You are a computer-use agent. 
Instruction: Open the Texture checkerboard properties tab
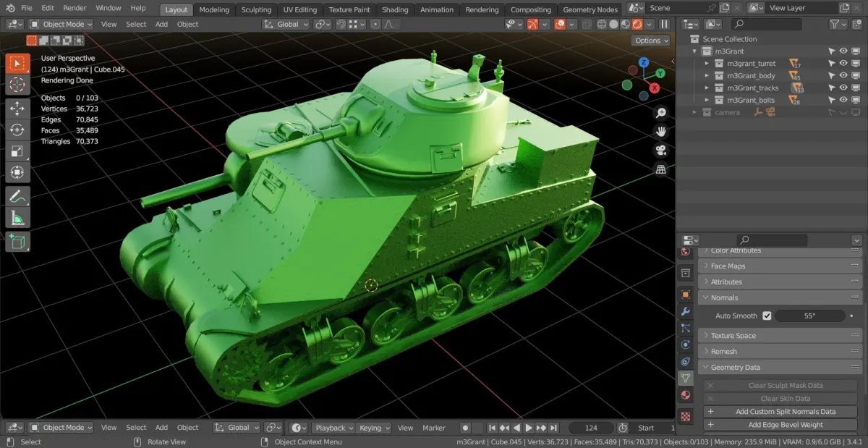pos(686,416)
